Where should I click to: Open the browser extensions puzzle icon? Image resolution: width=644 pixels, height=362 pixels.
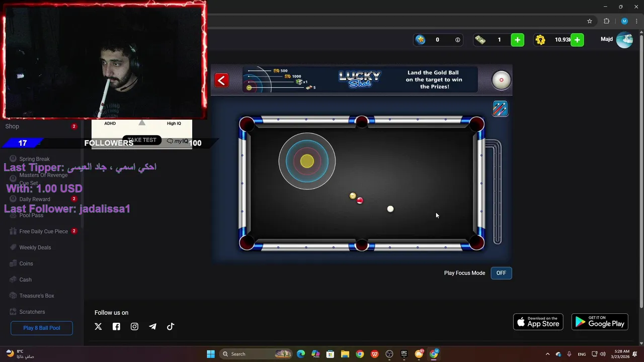click(x=606, y=21)
